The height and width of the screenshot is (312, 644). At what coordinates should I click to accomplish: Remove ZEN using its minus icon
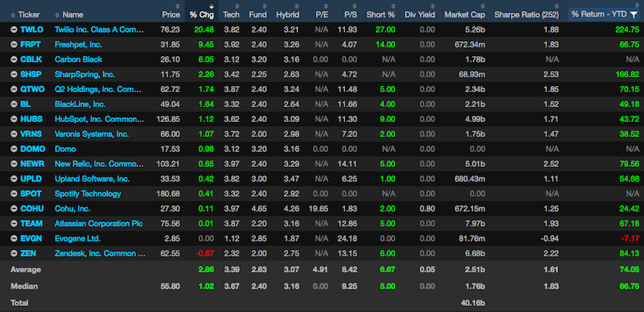click(14, 254)
